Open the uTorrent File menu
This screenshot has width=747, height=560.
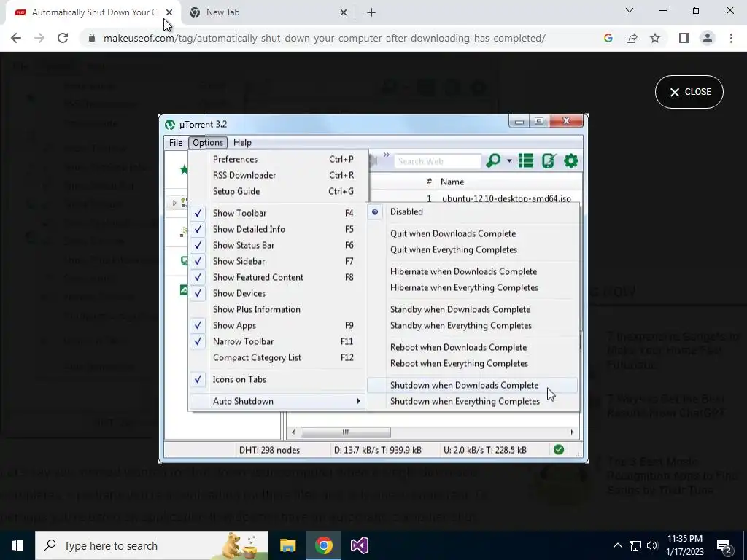click(176, 142)
